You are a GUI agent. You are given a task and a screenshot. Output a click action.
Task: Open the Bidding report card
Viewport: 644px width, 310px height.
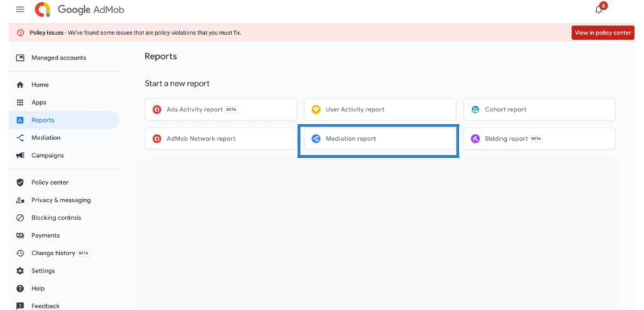click(539, 139)
